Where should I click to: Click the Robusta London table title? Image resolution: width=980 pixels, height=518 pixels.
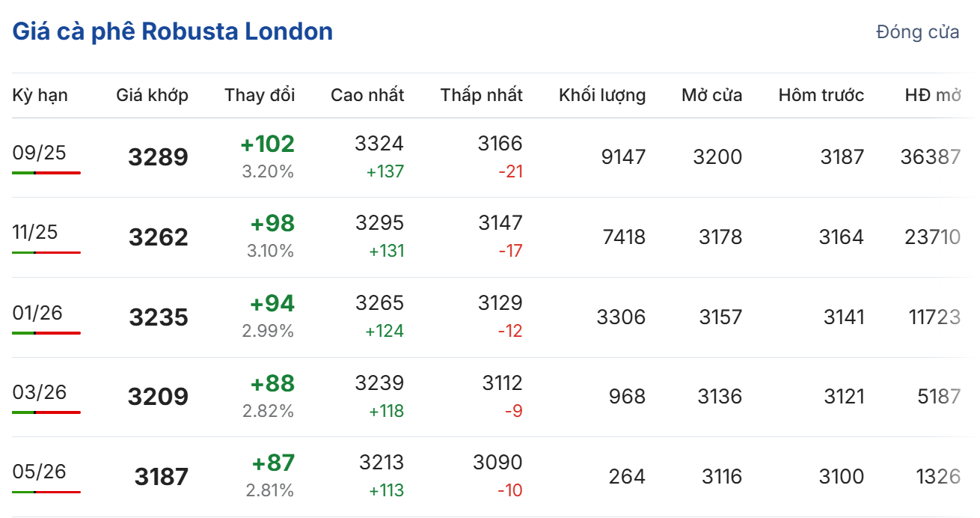172,31
